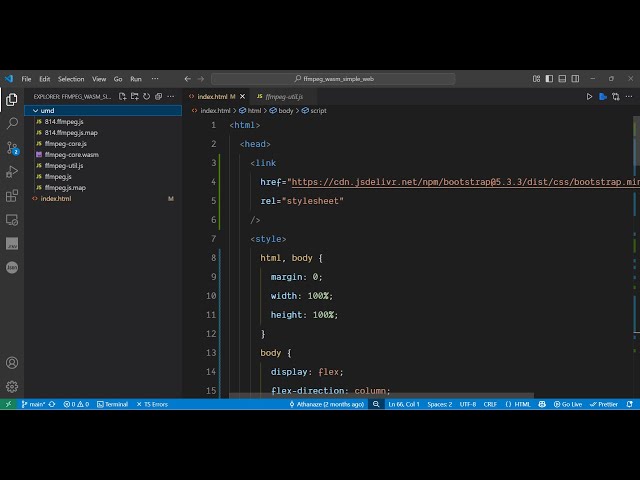Open changes compare icon in editor toolbar

[x=616, y=96]
